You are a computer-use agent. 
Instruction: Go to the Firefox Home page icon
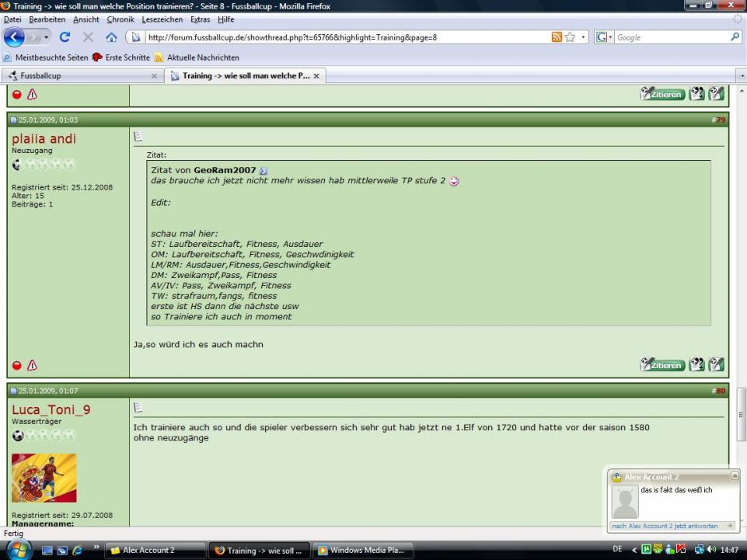[x=110, y=37]
